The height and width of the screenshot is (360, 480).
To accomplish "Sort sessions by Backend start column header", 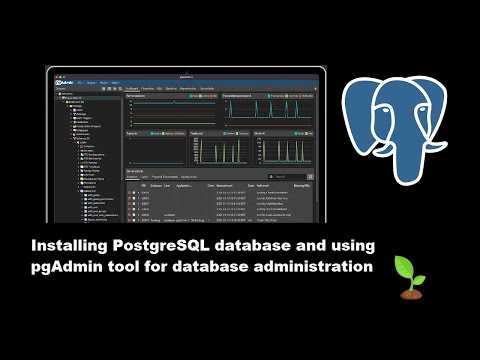I will [x=224, y=186].
